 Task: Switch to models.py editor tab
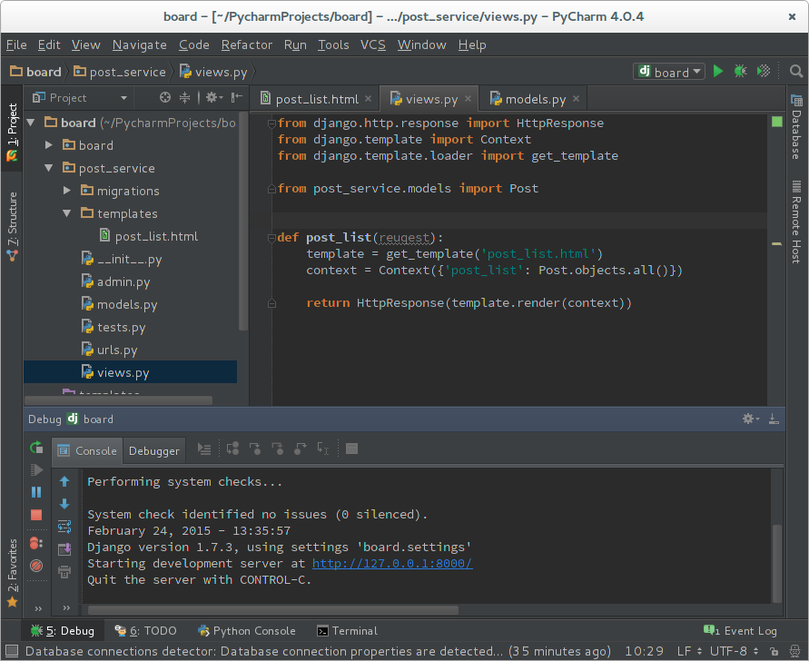pos(535,99)
